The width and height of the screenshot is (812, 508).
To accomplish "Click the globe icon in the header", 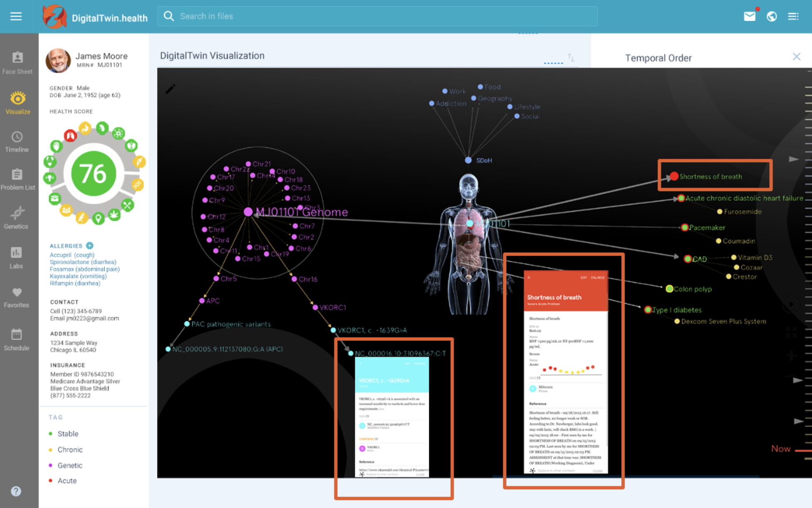I will (x=772, y=16).
